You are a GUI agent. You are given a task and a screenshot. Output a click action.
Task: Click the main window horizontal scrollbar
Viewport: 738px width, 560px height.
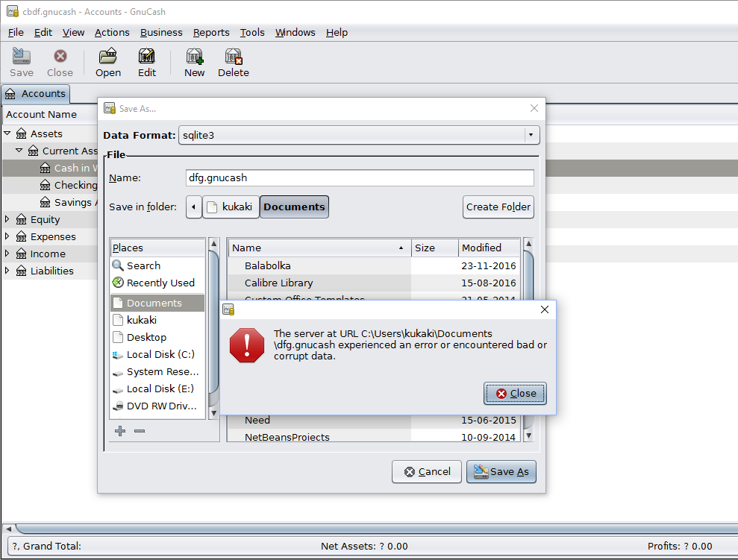click(377, 529)
